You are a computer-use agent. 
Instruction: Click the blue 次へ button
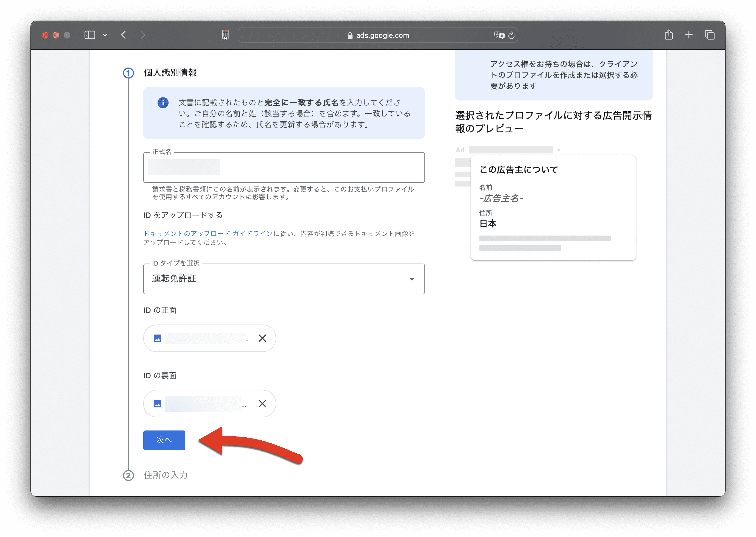[x=164, y=440]
